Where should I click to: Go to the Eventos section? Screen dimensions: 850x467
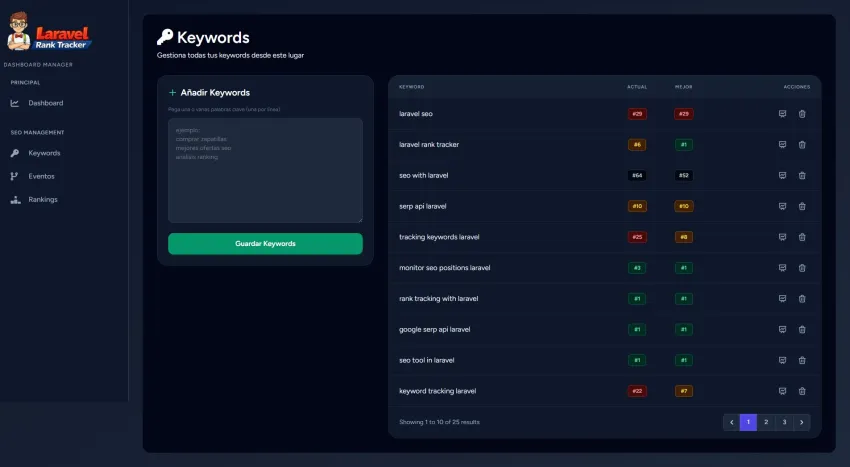coord(41,176)
